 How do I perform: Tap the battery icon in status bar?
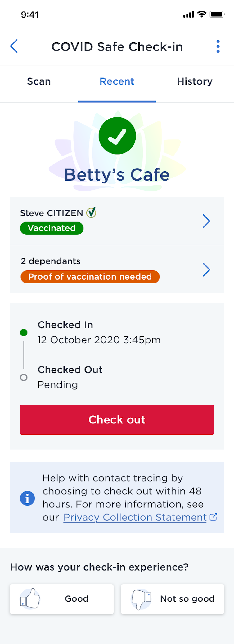tap(217, 14)
